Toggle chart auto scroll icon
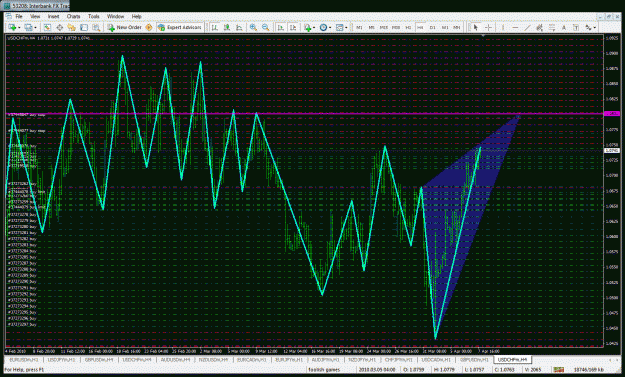Screen dimensions: 625x377 click(x=281, y=27)
